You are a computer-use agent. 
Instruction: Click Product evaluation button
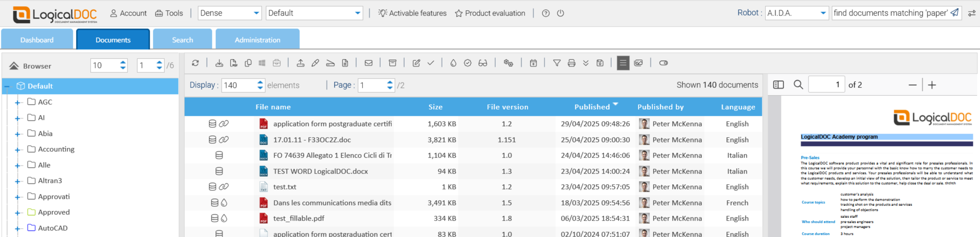[490, 13]
